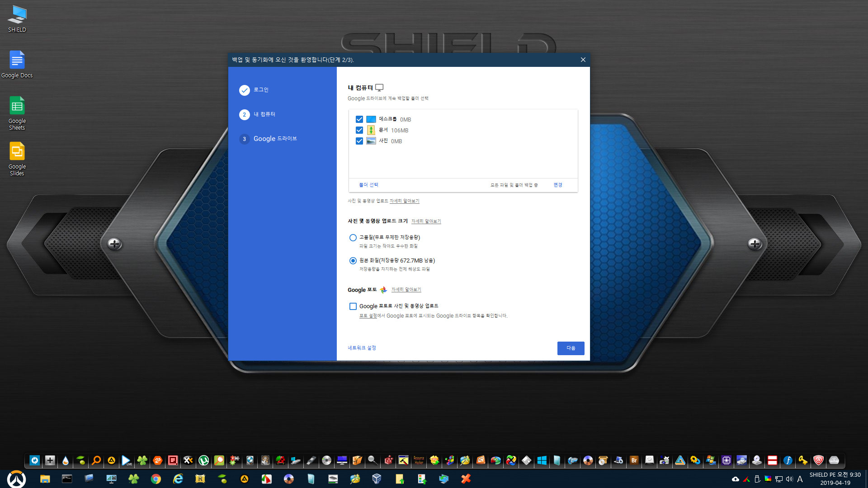Open the red shield @ icon in dock
The image size is (868, 488).
tap(818, 460)
